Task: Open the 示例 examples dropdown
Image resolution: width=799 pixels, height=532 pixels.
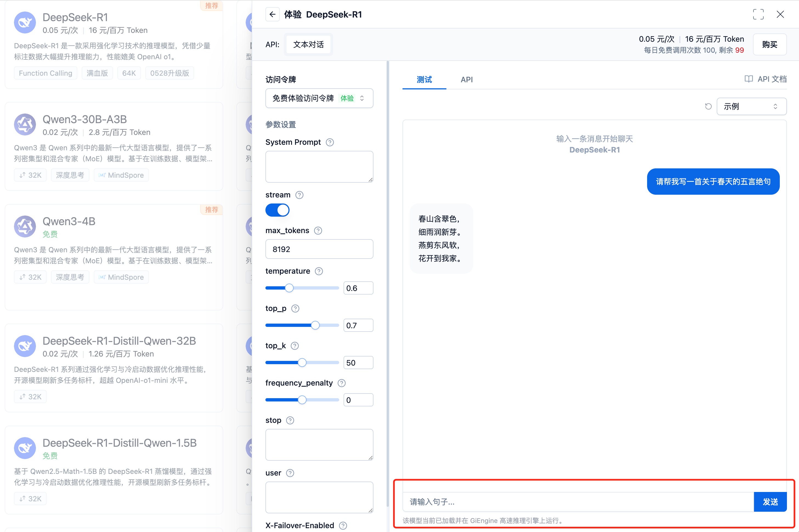Action: [752, 106]
